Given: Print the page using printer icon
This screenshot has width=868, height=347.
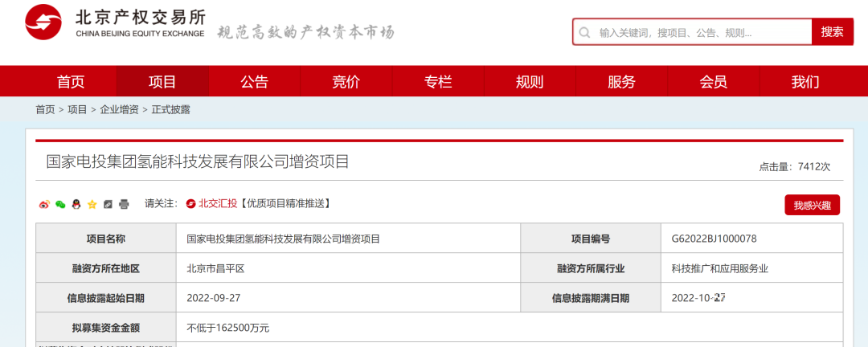Looking at the screenshot, I should (x=124, y=204).
